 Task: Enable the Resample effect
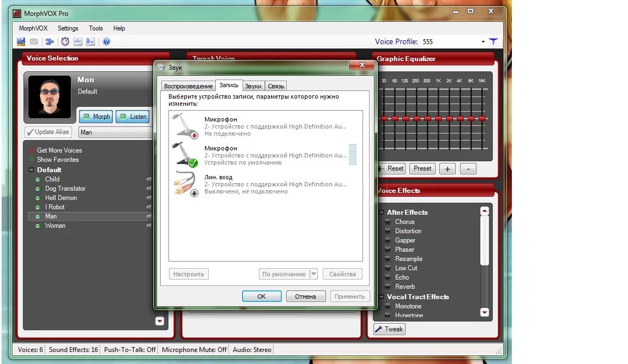(x=388, y=258)
